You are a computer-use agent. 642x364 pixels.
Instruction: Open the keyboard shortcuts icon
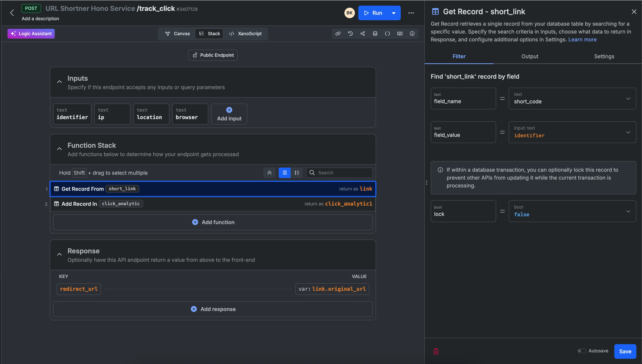pos(400,34)
